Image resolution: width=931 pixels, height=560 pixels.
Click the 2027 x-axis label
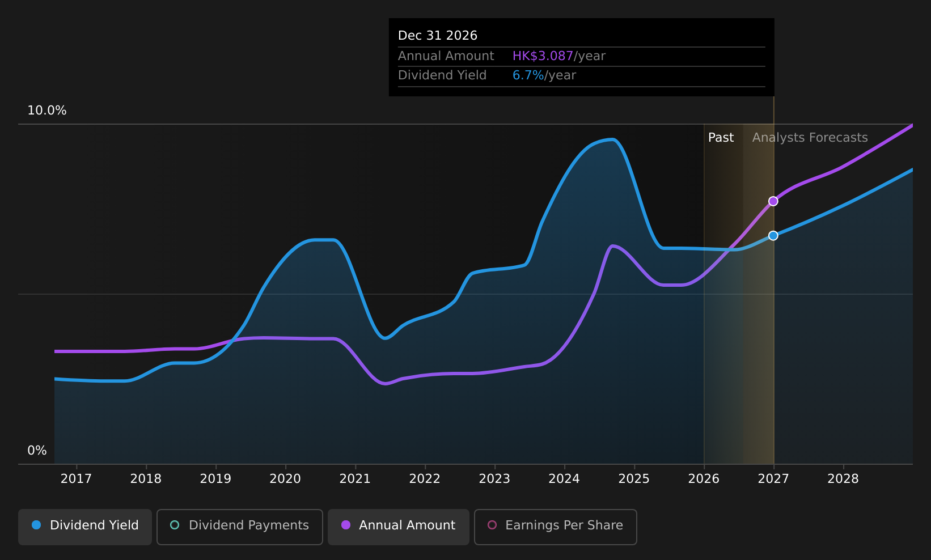click(x=773, y=479)
